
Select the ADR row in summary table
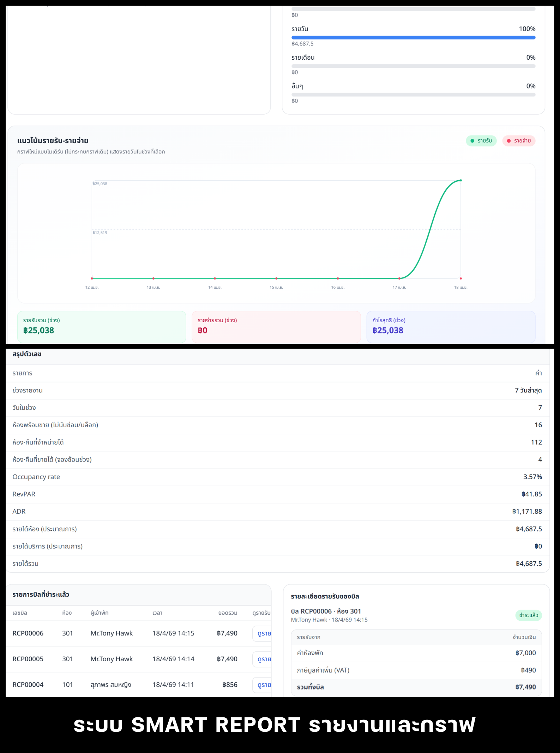tap(277, 511)
